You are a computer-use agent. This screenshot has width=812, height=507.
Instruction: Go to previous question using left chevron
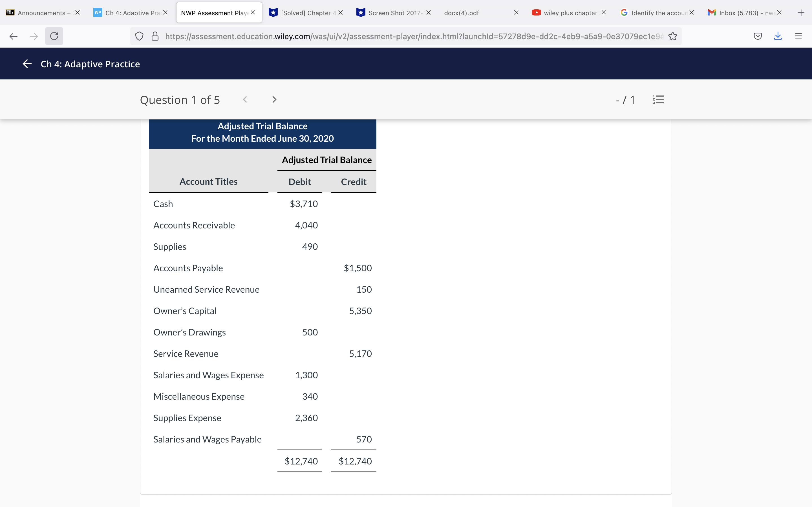[x=245, y=100]
